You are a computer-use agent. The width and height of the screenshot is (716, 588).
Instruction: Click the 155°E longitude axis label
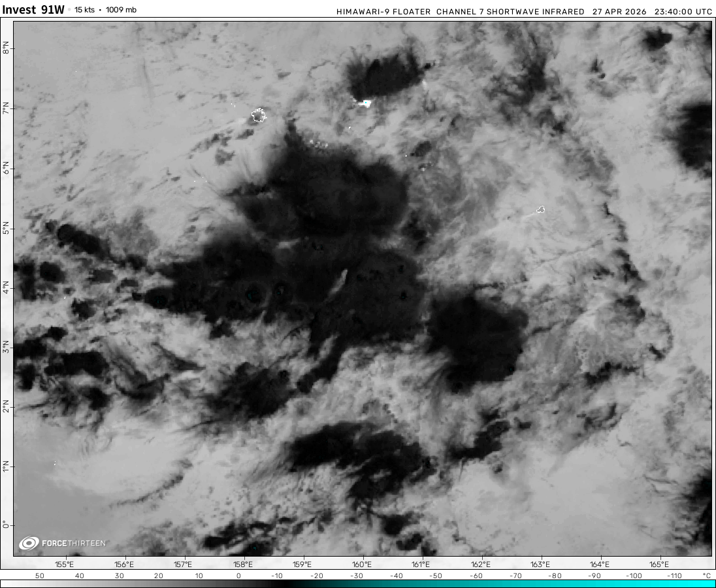[64, 564]
